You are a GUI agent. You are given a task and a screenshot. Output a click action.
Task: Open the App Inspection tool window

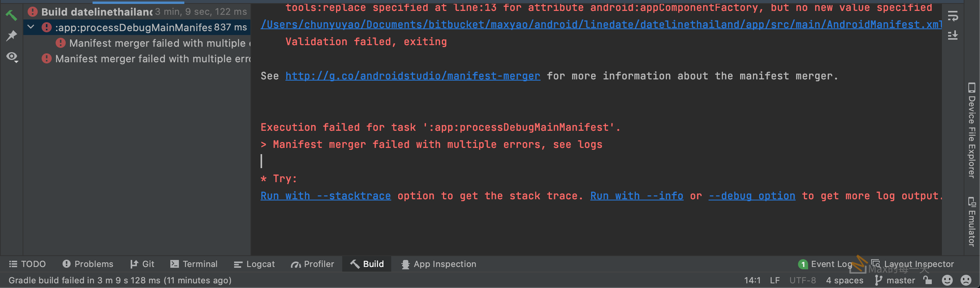(x=439, y=264)
